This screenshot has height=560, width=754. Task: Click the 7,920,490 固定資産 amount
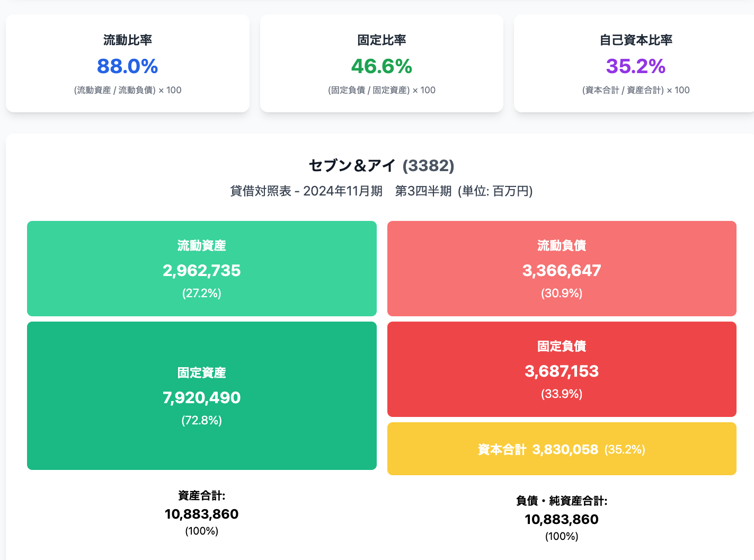201,397
